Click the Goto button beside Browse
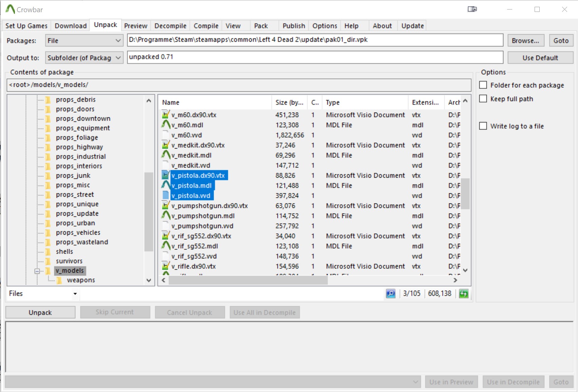 click(x=561, y=41)
